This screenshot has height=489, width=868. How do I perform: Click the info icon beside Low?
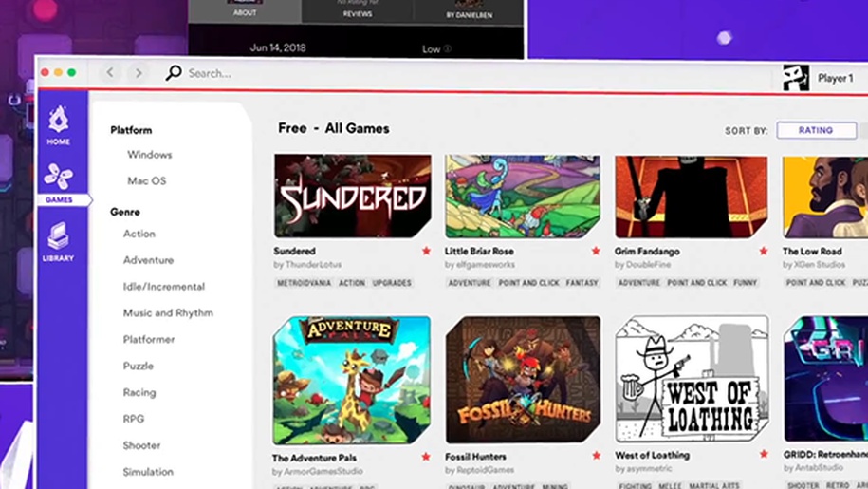448,48
